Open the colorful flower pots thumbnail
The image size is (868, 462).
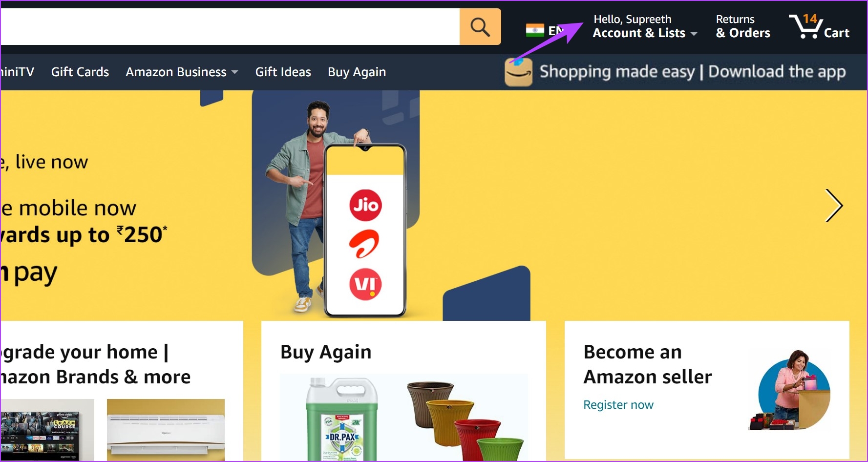click(465, 420)
